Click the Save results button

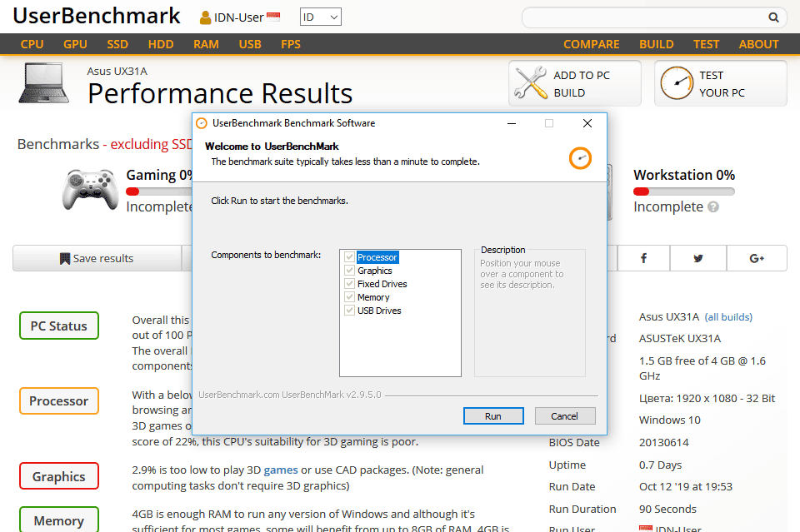click(x=97, y=258)
